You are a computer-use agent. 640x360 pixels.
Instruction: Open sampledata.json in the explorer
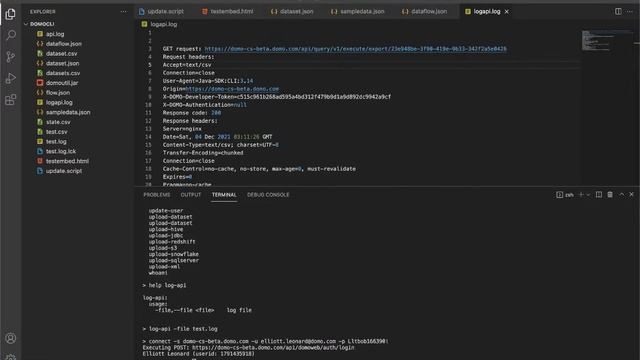click(68, 112)
